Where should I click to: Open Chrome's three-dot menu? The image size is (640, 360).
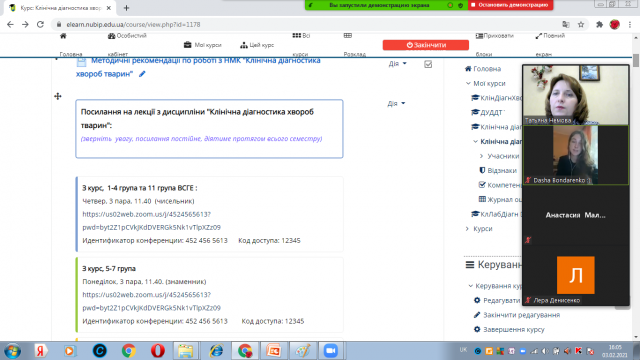click(x=630, y=24)
